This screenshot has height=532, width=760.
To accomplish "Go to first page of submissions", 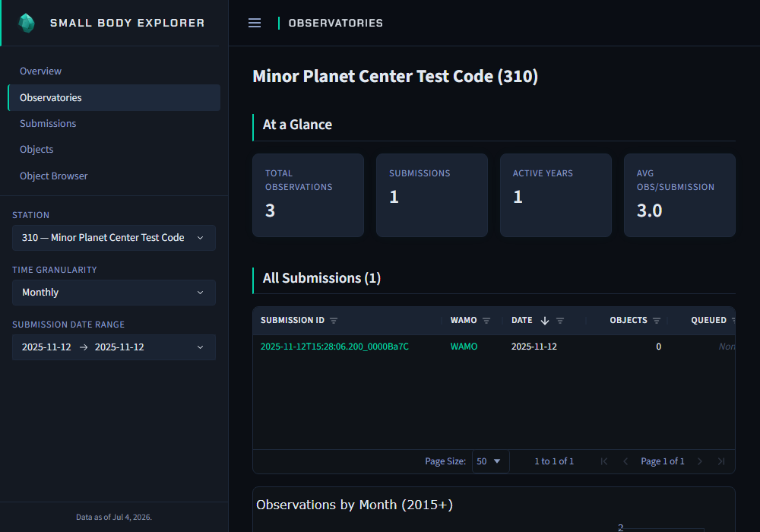I will [604, 461].
